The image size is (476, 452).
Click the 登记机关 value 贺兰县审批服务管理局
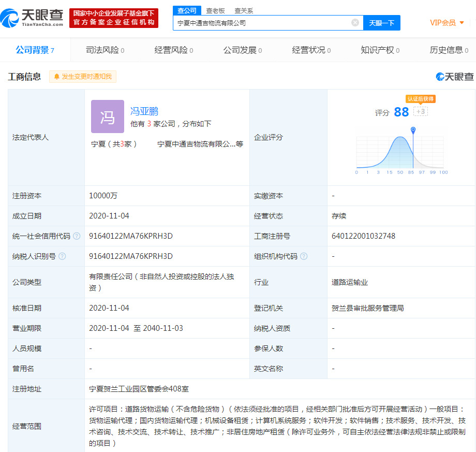pos(368,308)
